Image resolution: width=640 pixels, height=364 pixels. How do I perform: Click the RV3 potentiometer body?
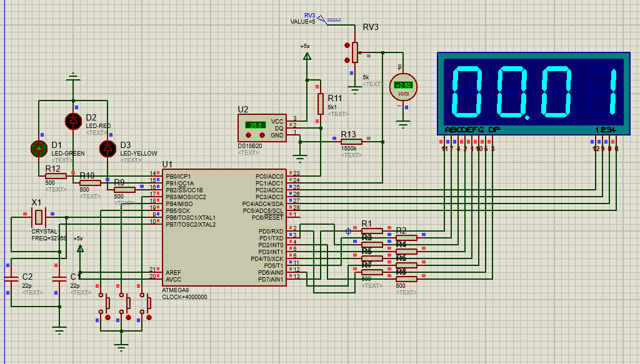pos(355,52)
